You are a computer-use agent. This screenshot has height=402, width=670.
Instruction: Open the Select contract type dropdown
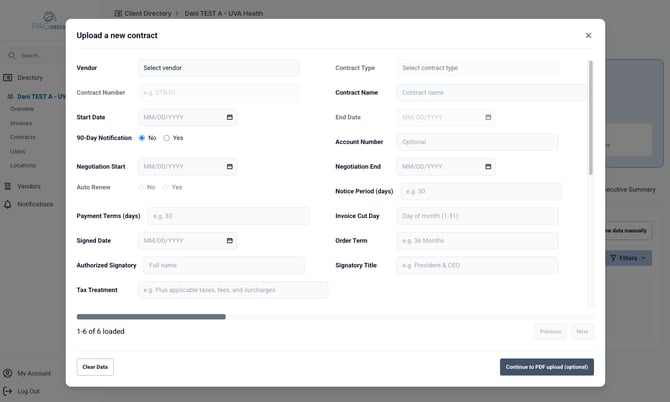pos(477,68)
